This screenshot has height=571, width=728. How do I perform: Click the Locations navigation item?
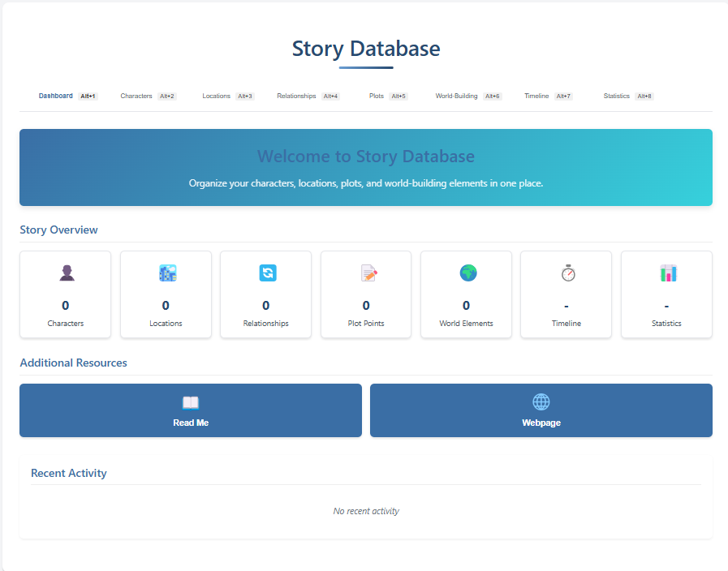(216, 95)
